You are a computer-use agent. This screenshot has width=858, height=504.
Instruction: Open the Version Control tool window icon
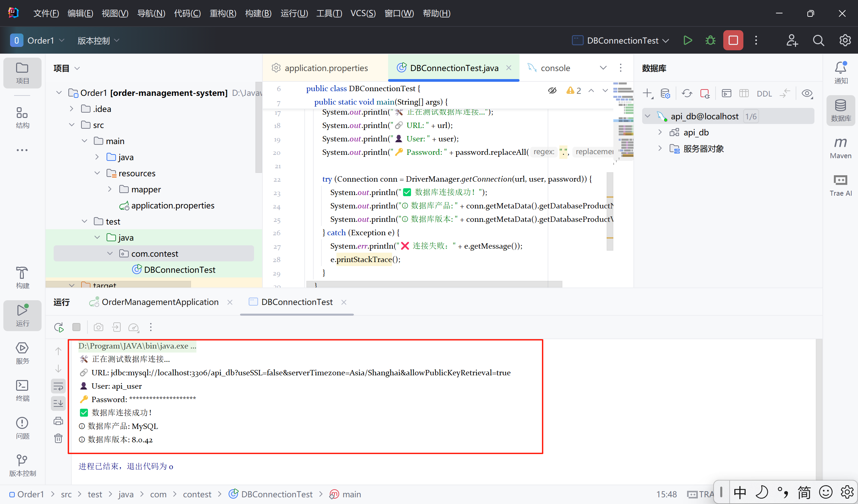[22, 465]
